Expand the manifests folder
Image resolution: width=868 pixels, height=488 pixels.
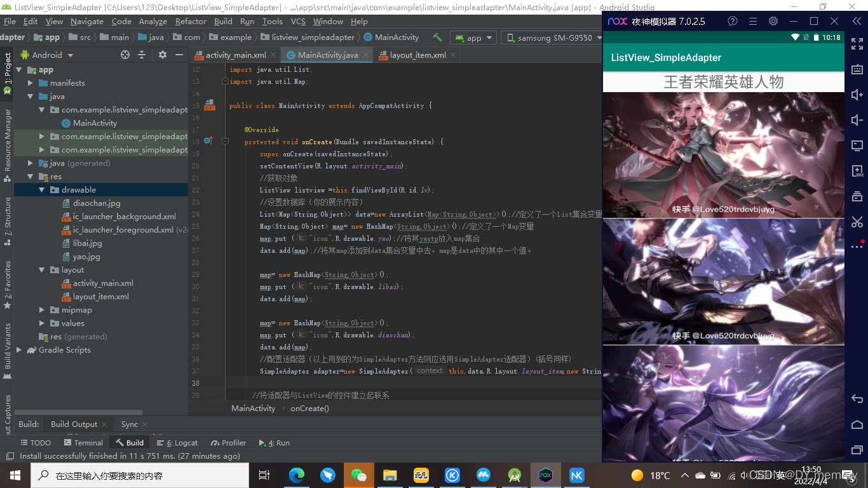coord(31,83)
